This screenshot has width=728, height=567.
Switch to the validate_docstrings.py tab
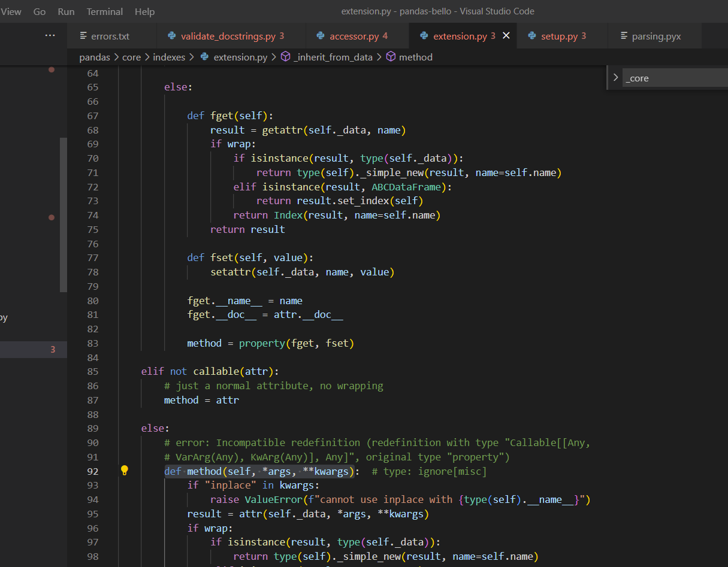[231, 36]
